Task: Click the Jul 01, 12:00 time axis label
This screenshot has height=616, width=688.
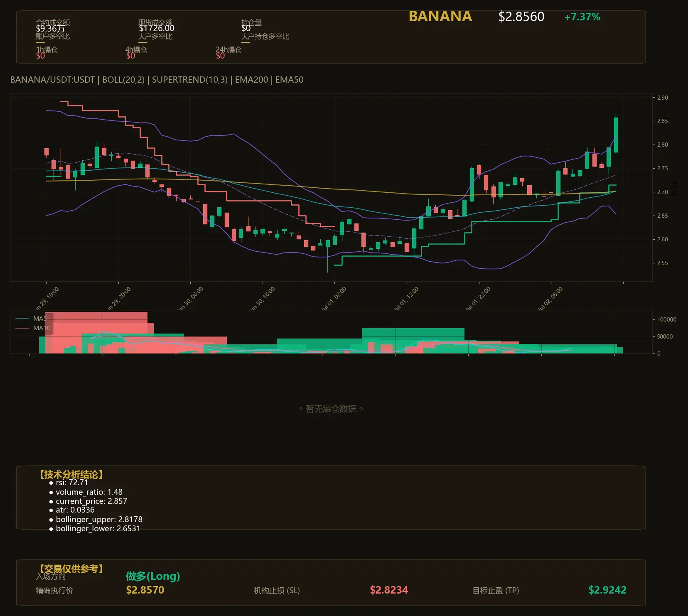Action: [x=406, y=299]
